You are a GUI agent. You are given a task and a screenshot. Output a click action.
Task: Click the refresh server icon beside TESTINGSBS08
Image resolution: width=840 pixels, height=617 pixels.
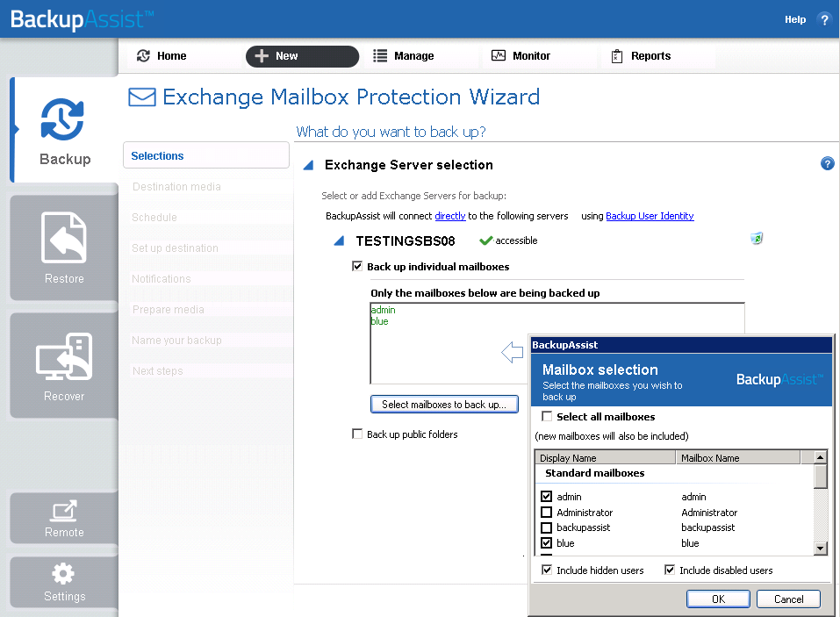point(757,239)
